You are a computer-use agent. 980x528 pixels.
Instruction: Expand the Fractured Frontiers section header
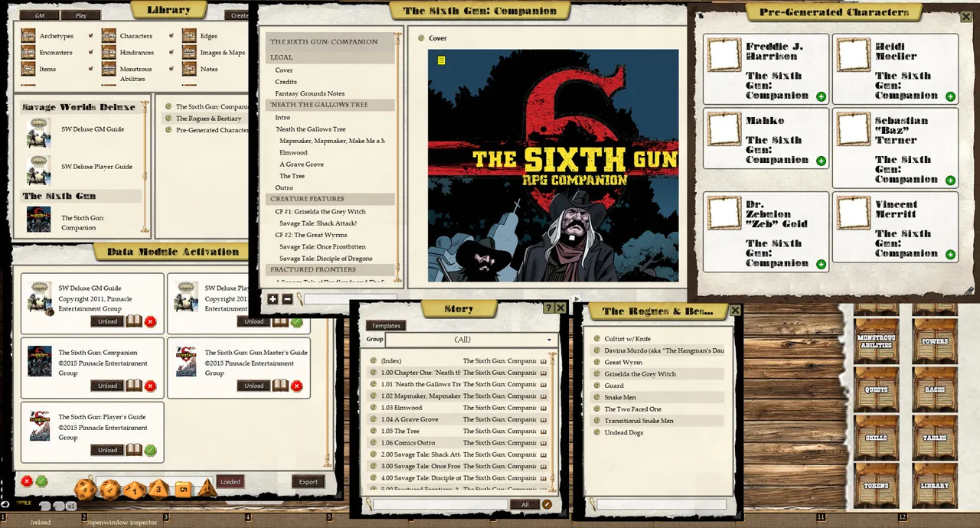[x=330, y=269]
